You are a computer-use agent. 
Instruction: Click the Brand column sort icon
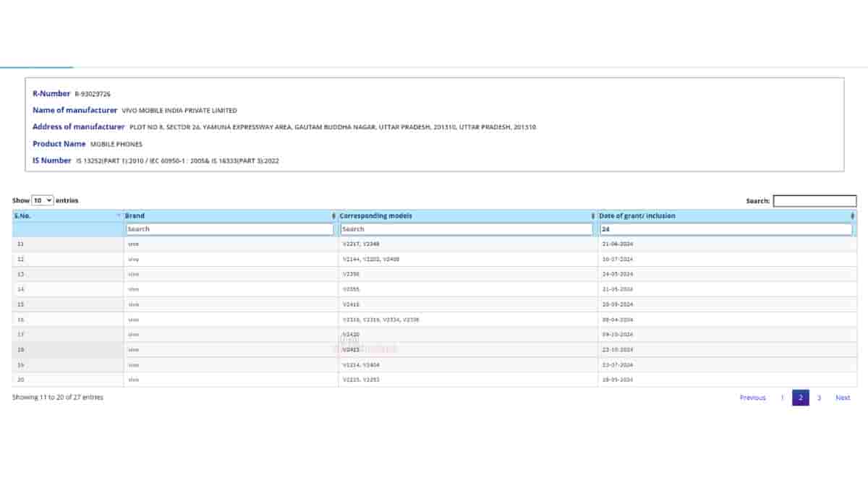tap(333, 216)
